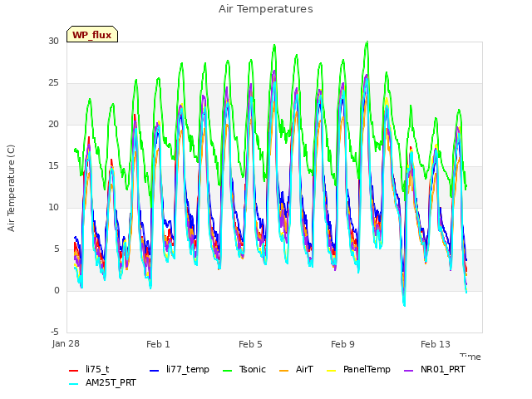Hide the Tsonic series via the legend
This screenshot has width=532, height=399.
tap(244, 369)
